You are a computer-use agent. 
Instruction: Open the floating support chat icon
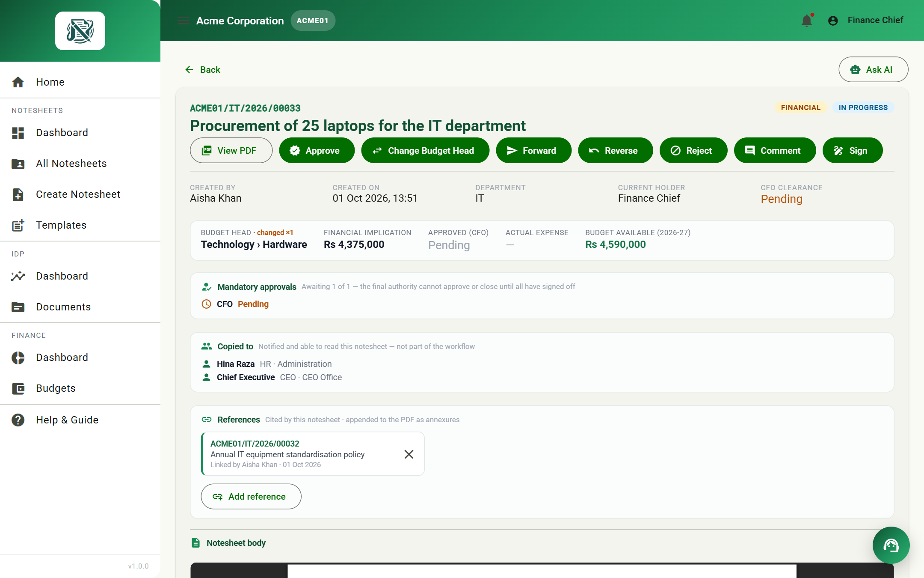[891, 545]
